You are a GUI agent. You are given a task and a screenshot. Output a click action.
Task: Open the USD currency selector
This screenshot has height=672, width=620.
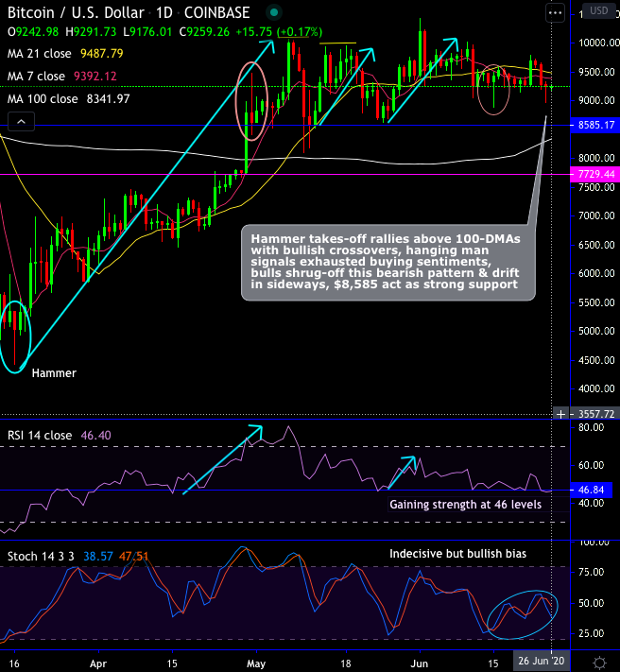tap(598, 10)
